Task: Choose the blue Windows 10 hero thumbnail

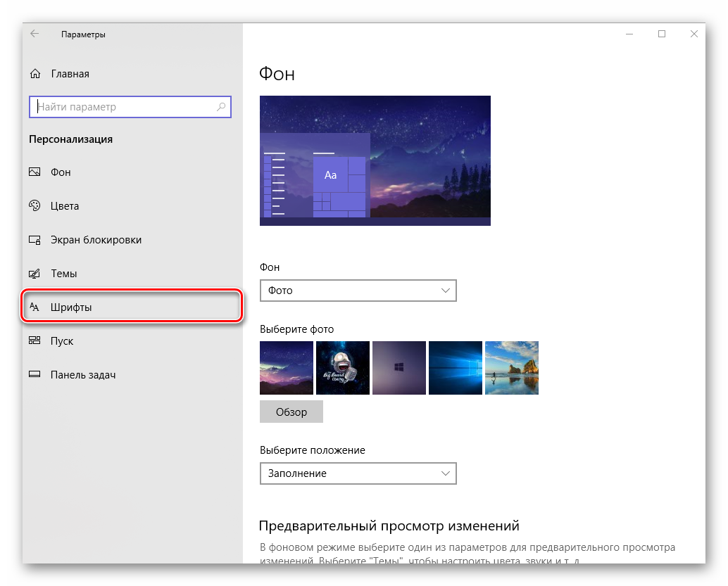Action: tap(455, 368)
